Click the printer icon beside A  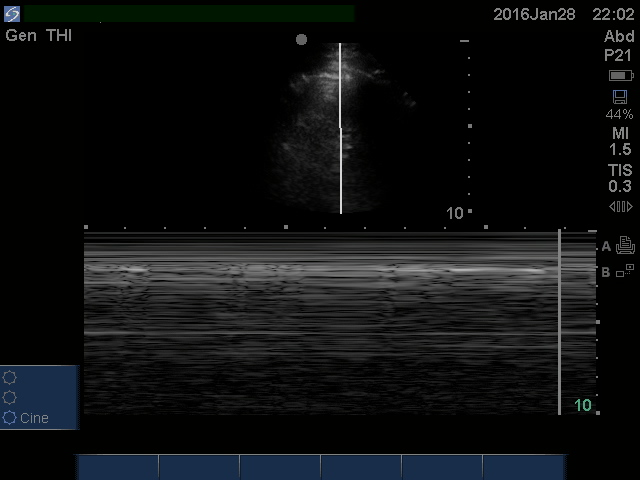click(625, 245)
